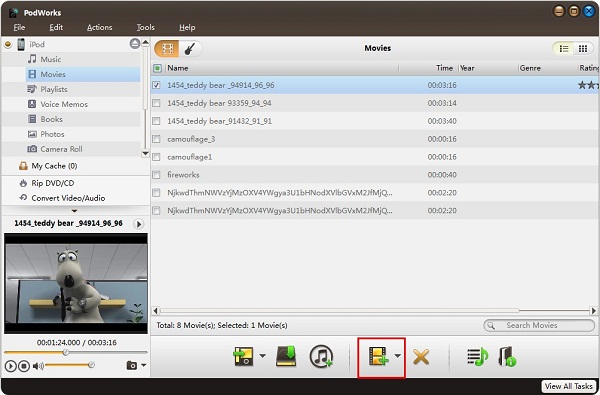Click the Copy files to computer icon
600x395 pixels.
(x=243, y=356)
